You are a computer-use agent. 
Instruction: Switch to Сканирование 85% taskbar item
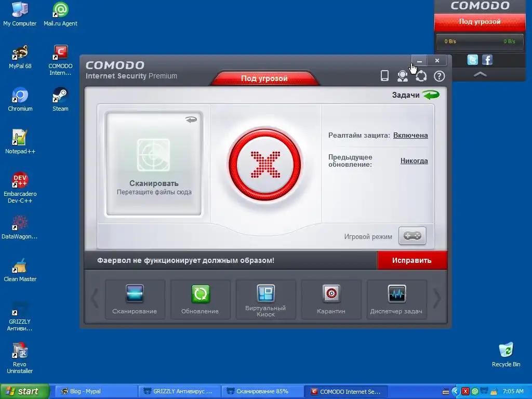point(262,391)
